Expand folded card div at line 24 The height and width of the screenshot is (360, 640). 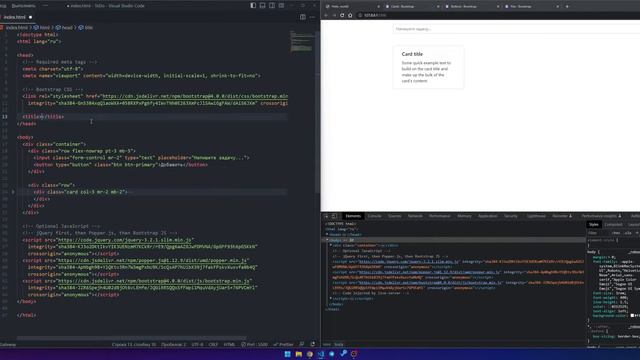(13, 192)
